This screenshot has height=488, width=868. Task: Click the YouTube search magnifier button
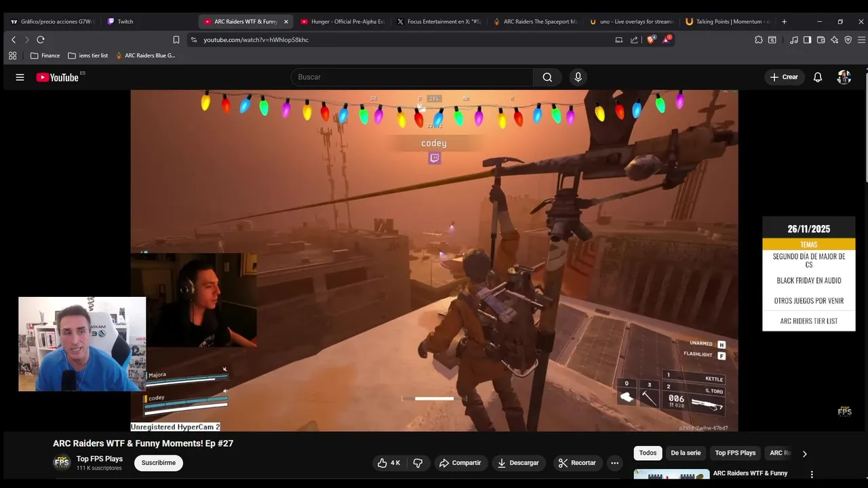547,77
